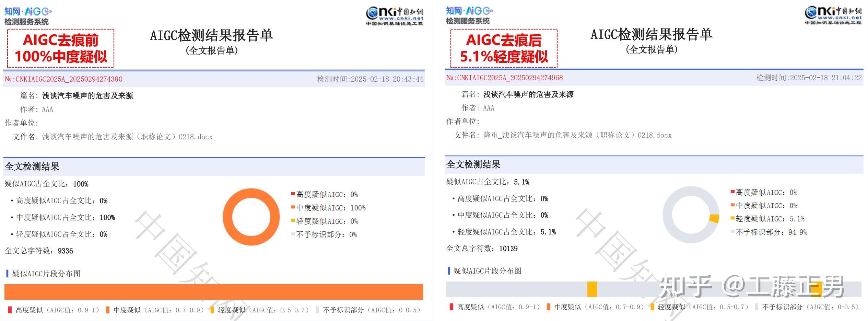Click 高度疑似（AIGC值: 0.9-1）key under the orange bar
Viewport: 868px width, 321px height.
[54, 310]
